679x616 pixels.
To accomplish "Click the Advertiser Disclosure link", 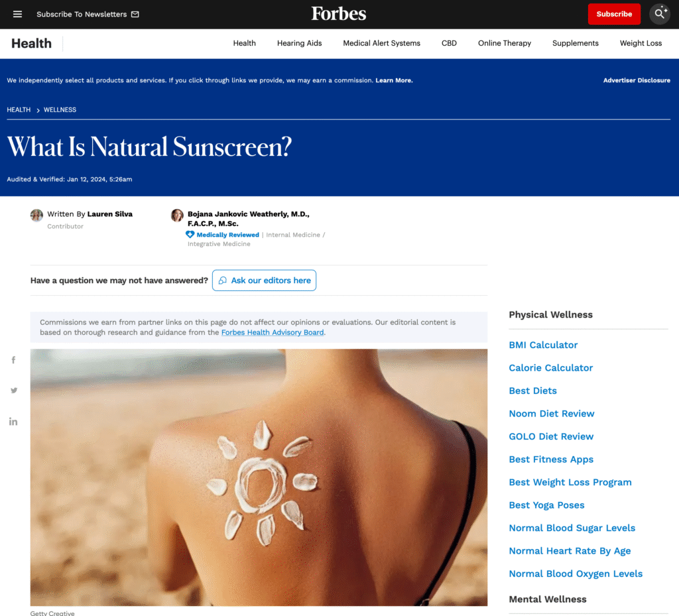I will [637, 80].
